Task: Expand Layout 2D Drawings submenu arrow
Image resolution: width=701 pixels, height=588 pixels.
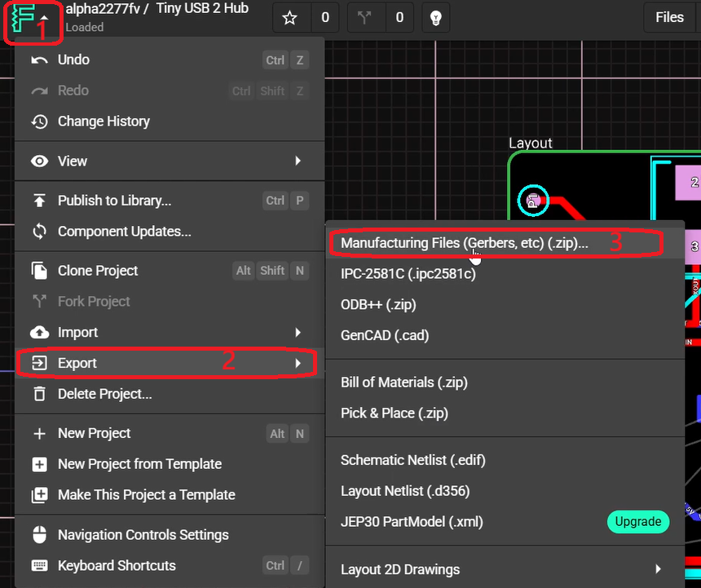Action: [658, 569]
